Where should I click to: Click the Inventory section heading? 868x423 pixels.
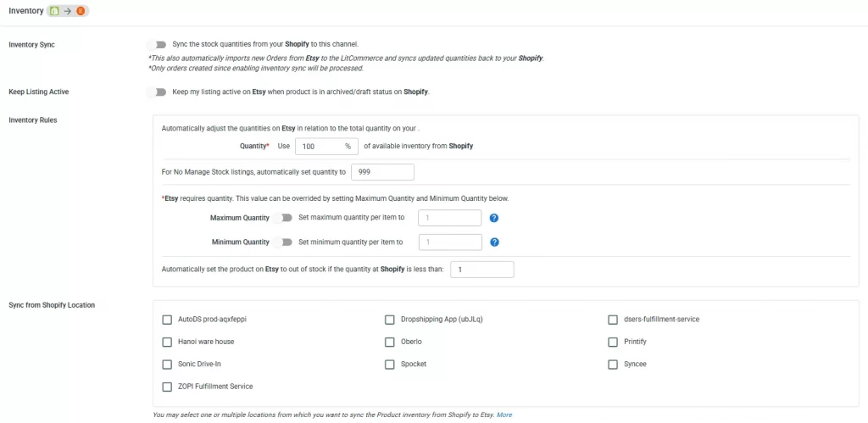[26, 11]
